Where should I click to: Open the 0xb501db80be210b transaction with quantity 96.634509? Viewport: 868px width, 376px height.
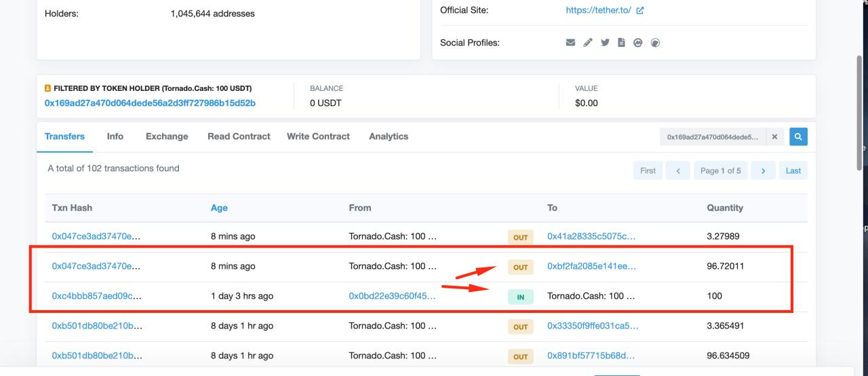coord(96,356)
